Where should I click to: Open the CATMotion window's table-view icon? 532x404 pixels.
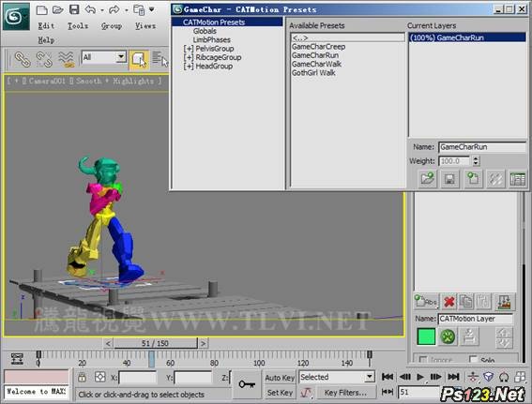pos(518,178)
